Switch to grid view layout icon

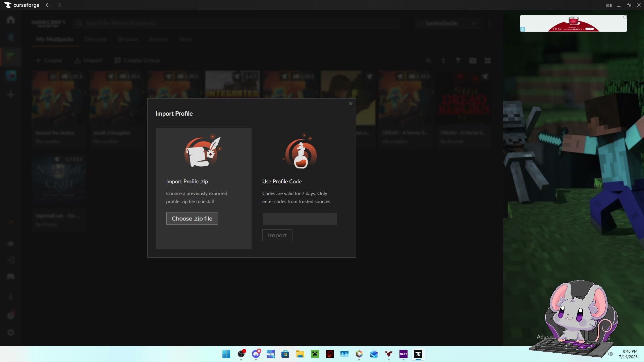click(488, 61)
